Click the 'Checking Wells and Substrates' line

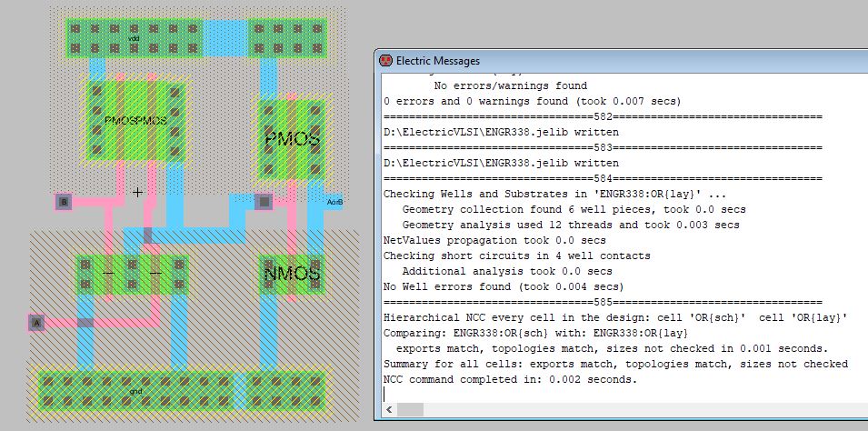[555, 194]
